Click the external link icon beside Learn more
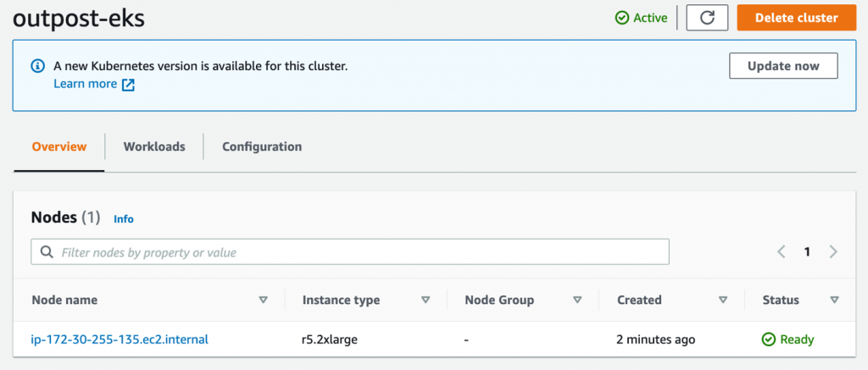Viewport: 868px width, 370px height. [x=129, y=85]
